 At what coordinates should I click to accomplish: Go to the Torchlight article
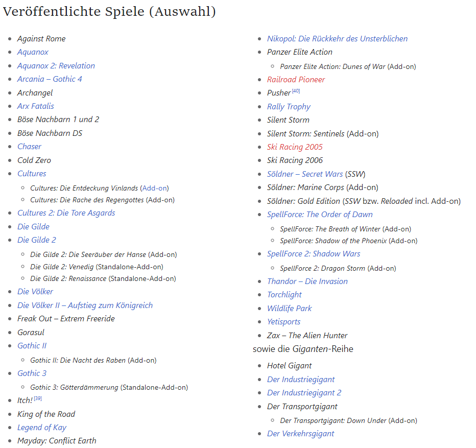284,295
